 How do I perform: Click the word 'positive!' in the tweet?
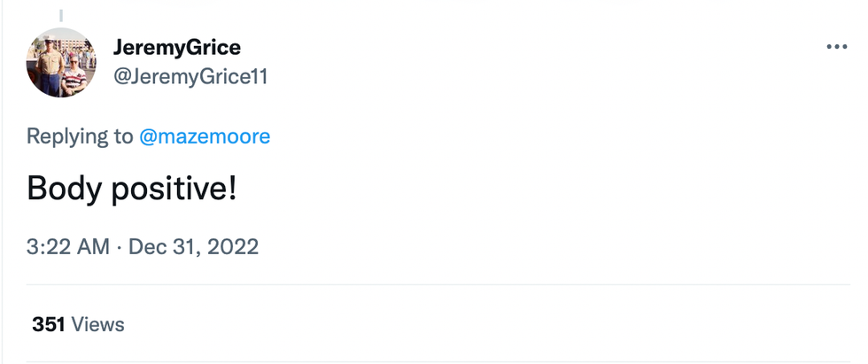[x=174, y=188]
